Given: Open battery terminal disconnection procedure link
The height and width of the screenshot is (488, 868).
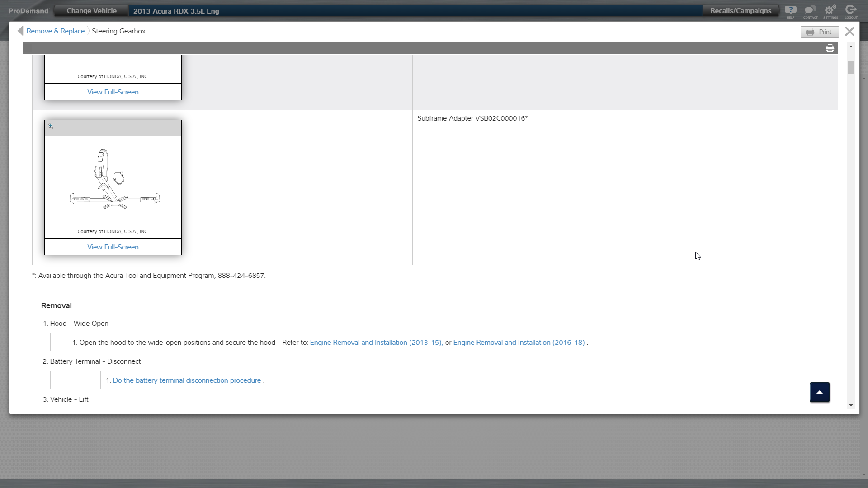Looking at the screenshot, I should (187, 380).
